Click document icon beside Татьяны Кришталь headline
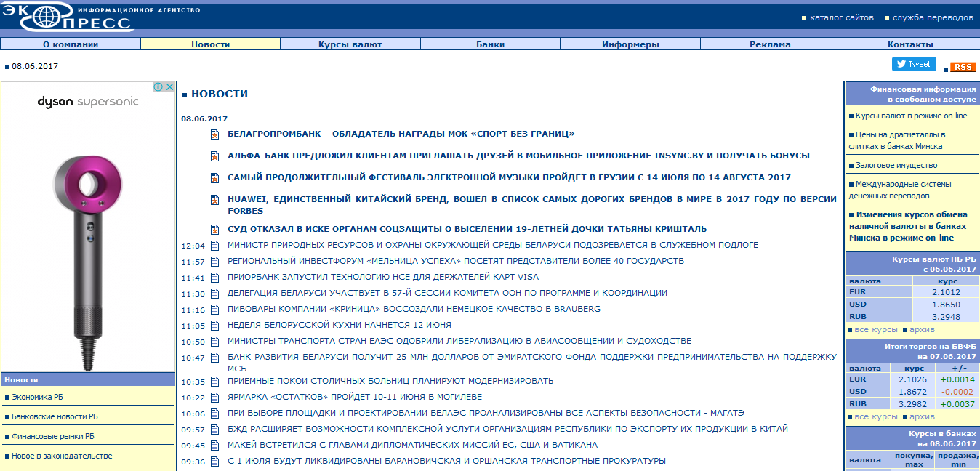The image size is (980, 471). pos(214,230)
